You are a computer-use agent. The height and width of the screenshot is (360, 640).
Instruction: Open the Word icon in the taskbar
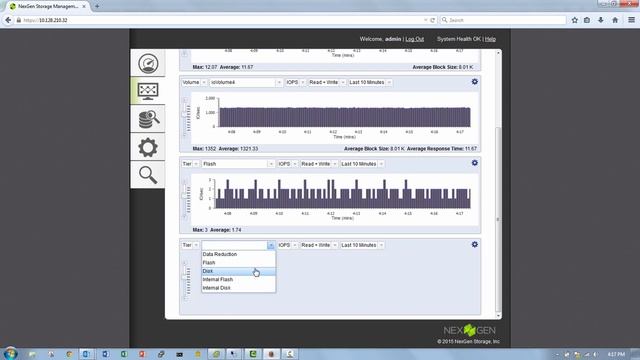pos(105,354)
